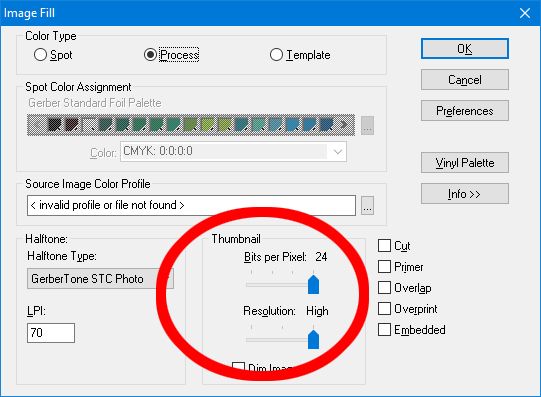Pick the first black foil swatch
The image size is (541, 397).
[x=55, y=125]
